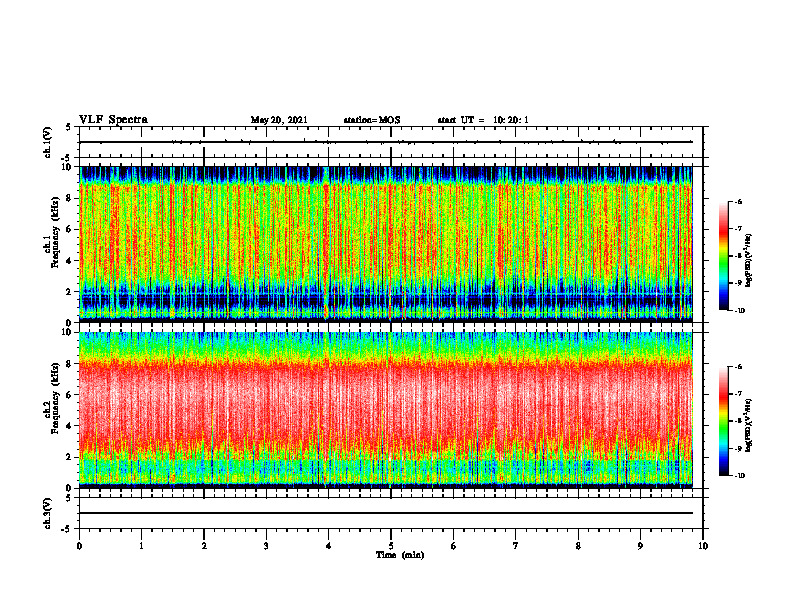Click the "8" tick label on the Time axis
Image resolution: width=792 pixels, height=612 pixels.
point(578,546)
